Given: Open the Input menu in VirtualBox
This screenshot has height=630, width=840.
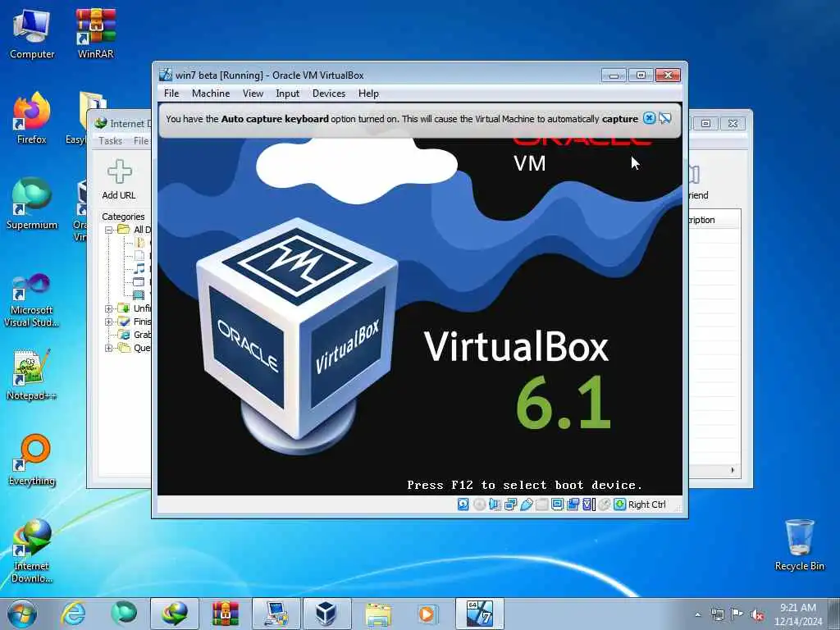Looking at the screenshot, I should [x=288, y=94].
